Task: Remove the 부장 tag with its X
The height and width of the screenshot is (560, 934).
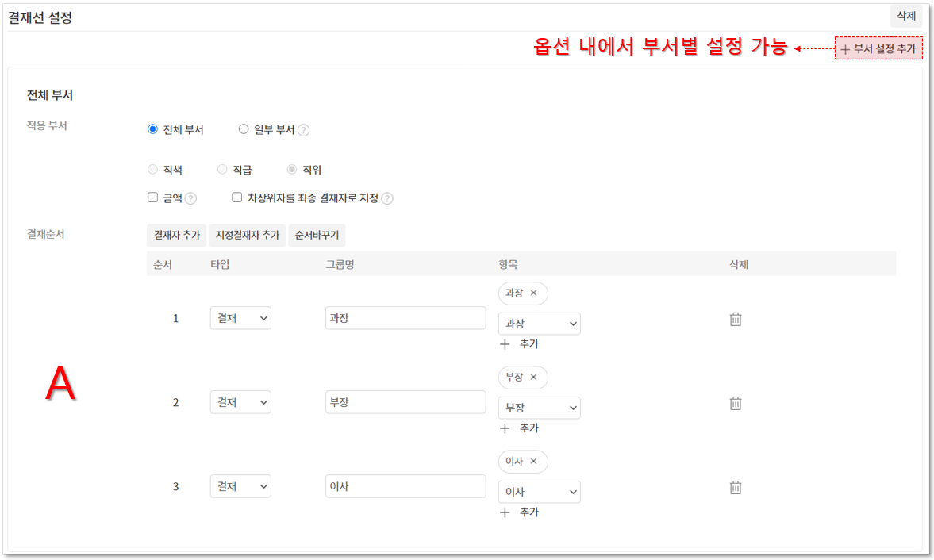Action: pos(534,377)
